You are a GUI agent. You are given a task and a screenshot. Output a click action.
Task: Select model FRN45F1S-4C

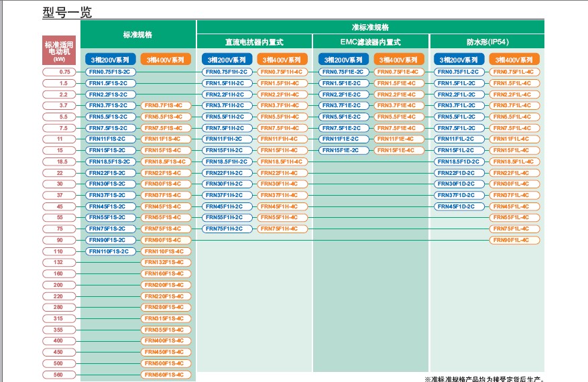pyautogui.click(x=166, y=206)
